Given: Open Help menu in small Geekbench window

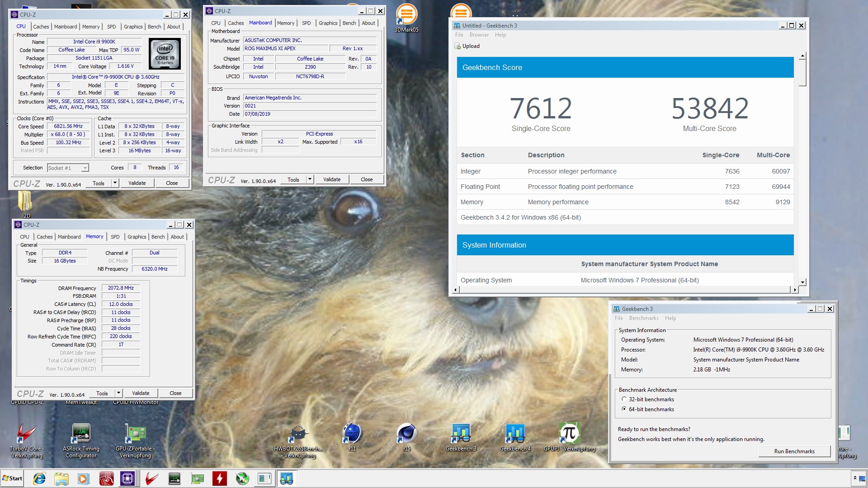Looking at the screenshot, I should 670,318.
